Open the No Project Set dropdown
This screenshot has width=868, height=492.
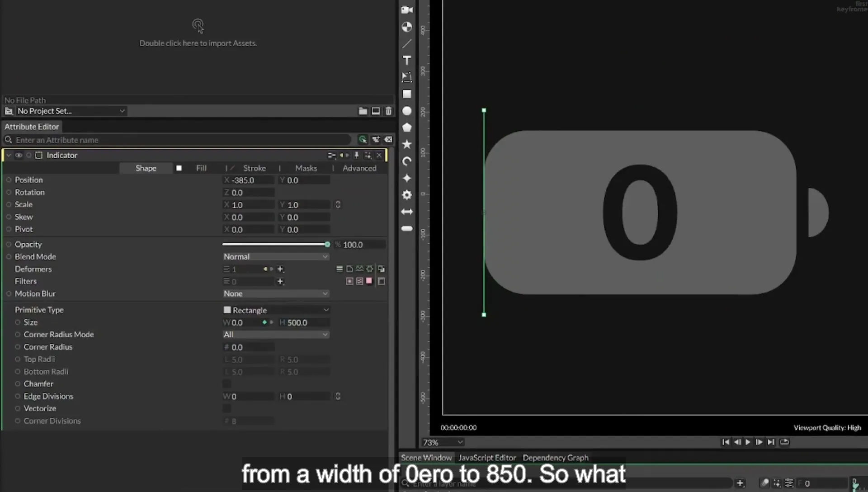[x=71, y=111]
